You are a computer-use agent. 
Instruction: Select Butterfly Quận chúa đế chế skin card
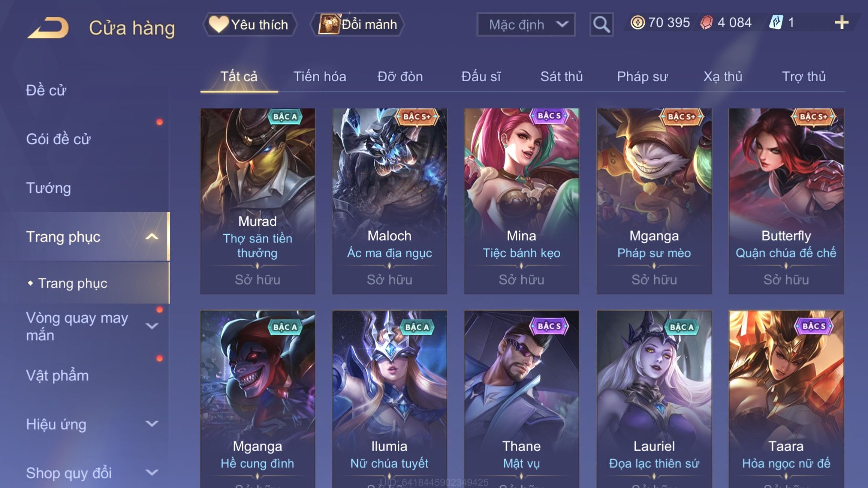(786, 201)
